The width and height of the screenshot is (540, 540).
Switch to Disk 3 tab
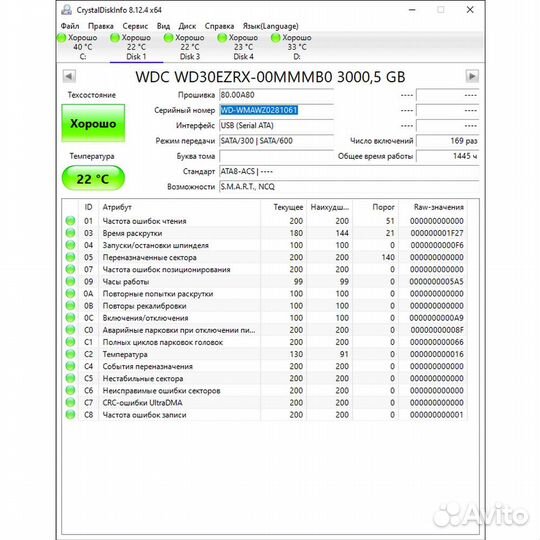[190, 47]
